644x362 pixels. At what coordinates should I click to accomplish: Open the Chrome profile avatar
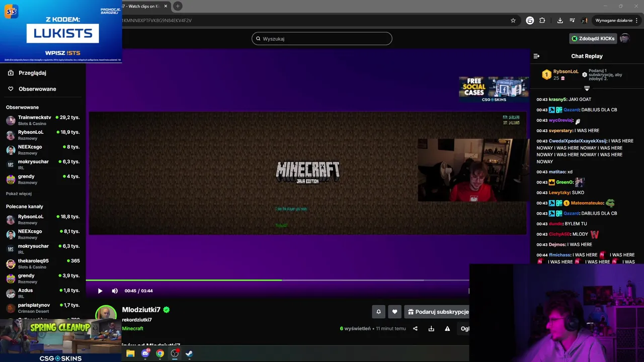click(x=585, y=21)
